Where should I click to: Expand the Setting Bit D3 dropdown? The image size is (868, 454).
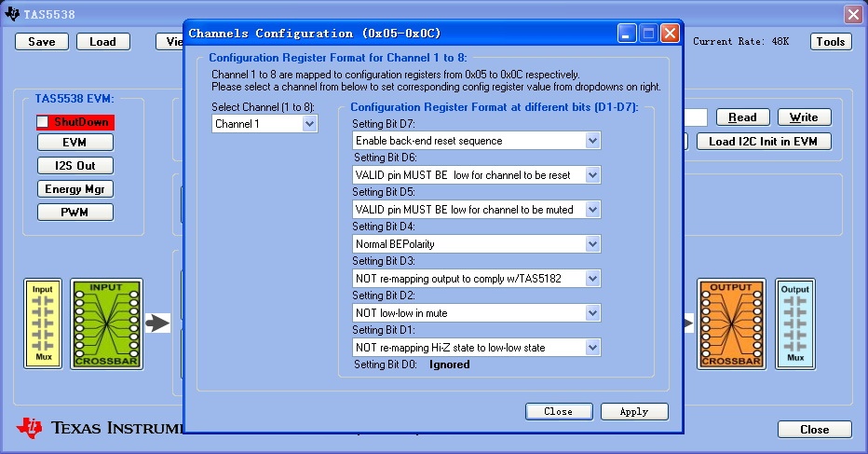592,279
